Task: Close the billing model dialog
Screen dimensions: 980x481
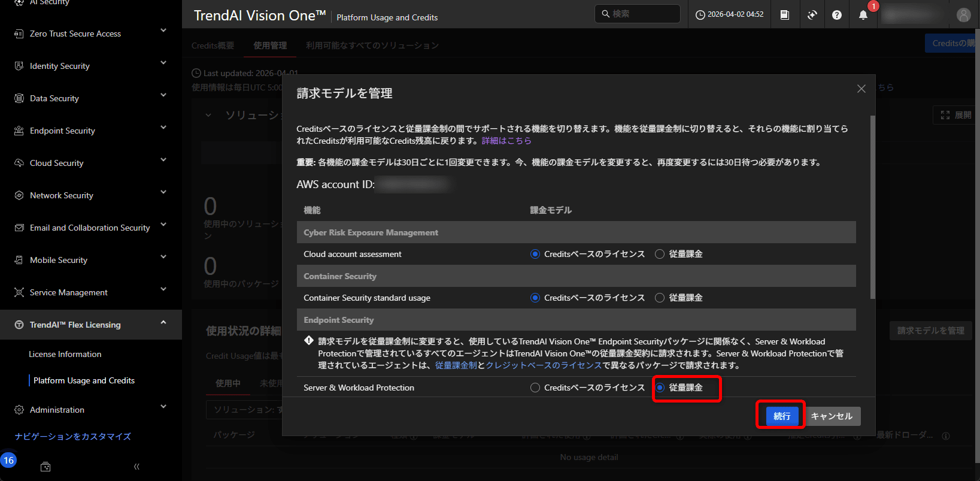Action: pyautogui.click(x=861, y=89)
